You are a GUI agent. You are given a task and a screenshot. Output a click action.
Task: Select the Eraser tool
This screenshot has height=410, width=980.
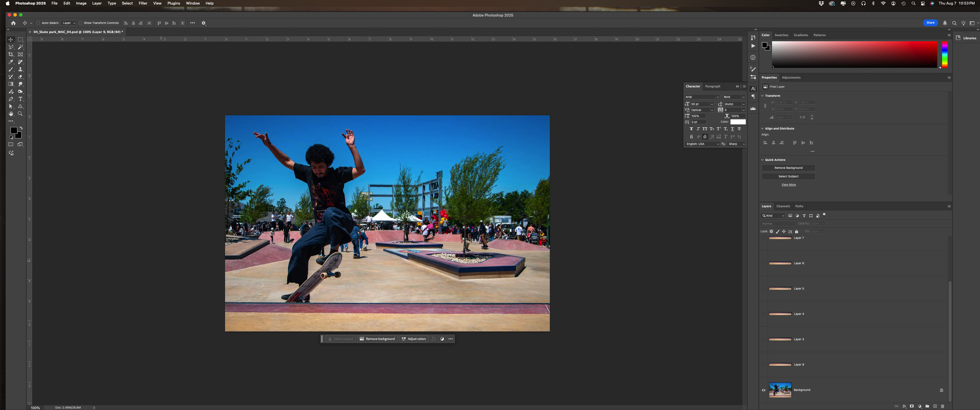[x=21, y=77]
